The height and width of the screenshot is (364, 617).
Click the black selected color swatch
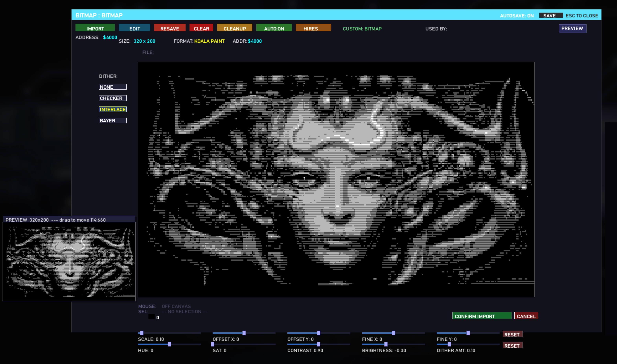pos(151,317)
